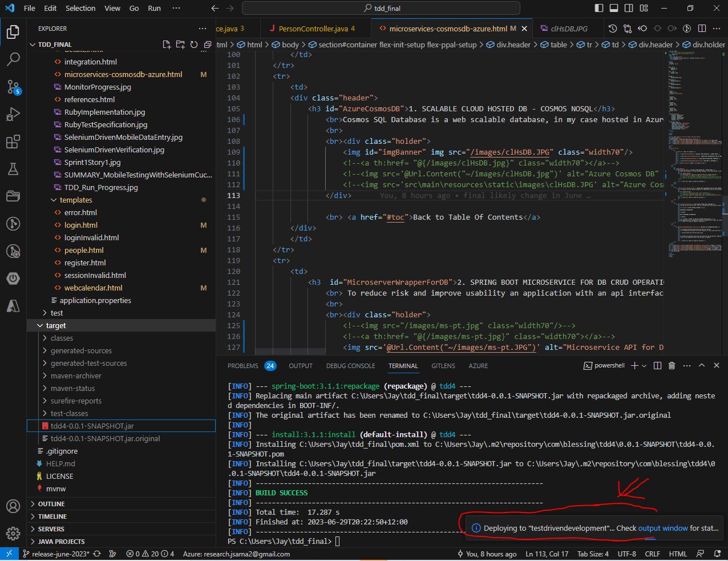Open people.html from the templates folder
Viewport: 728px width, 561px height.
(x=81, y=250)
